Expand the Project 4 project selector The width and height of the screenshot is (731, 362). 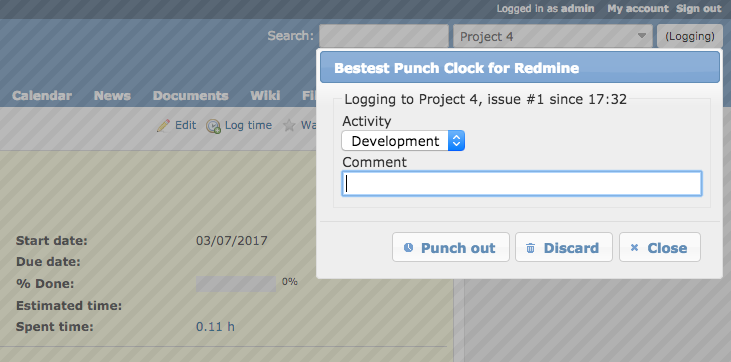tap(552, 36)
